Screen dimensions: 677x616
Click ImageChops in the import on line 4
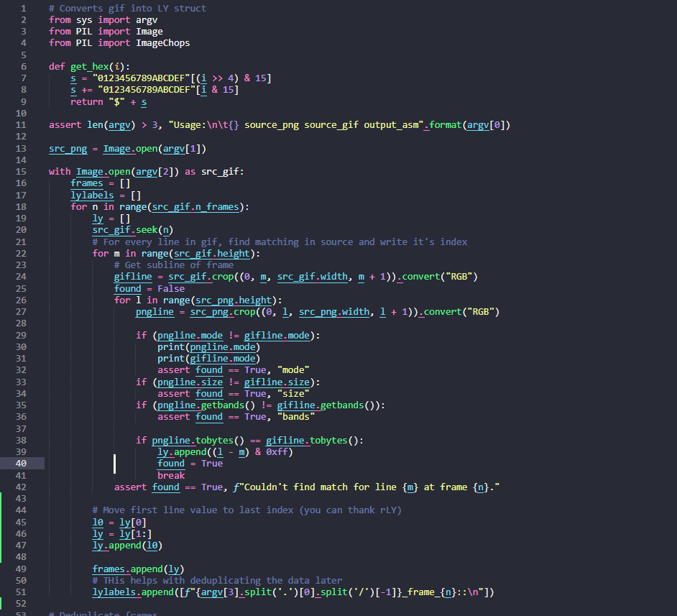pos(163,43)
